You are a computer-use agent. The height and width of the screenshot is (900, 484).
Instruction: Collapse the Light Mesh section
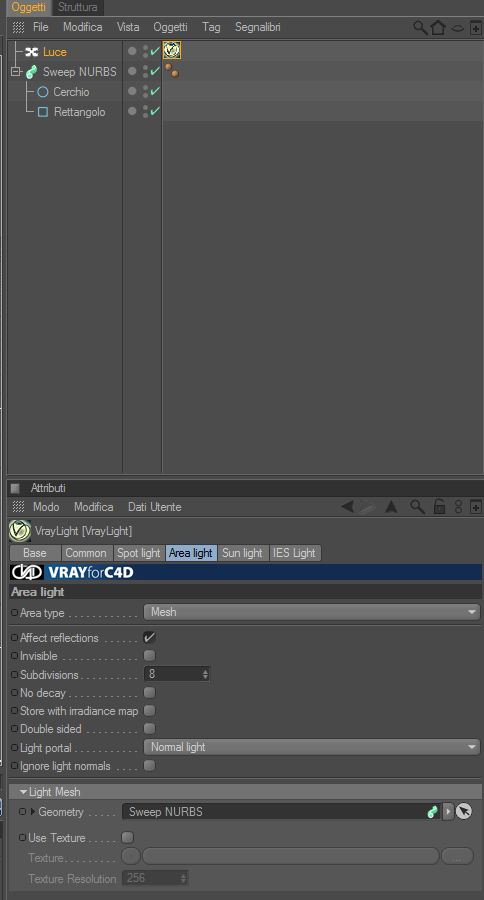pyautogui.click(x=23, y=792)
